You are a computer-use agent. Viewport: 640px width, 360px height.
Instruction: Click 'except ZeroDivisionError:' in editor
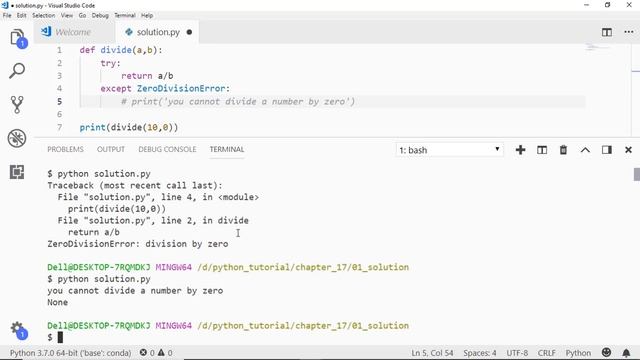[165, 89]
